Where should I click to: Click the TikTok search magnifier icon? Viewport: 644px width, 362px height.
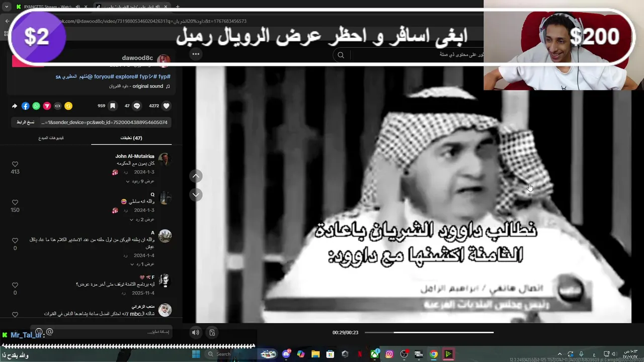tap(341, 55)
